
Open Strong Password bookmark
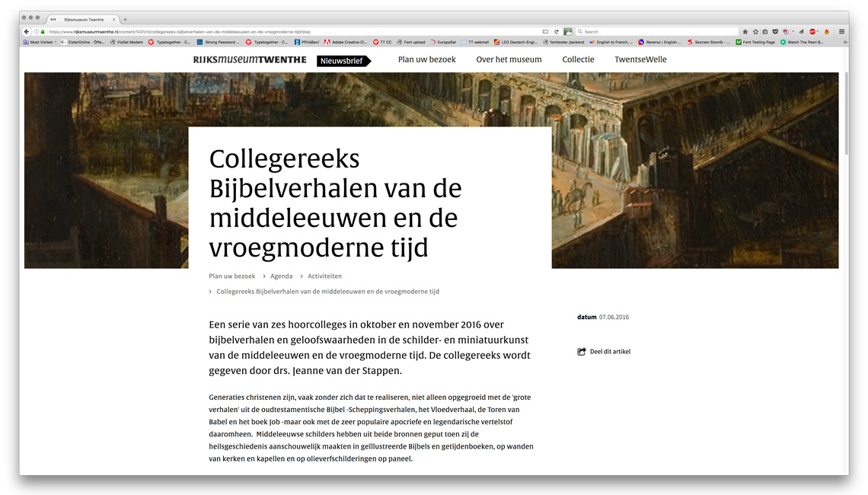pos(218,42)
